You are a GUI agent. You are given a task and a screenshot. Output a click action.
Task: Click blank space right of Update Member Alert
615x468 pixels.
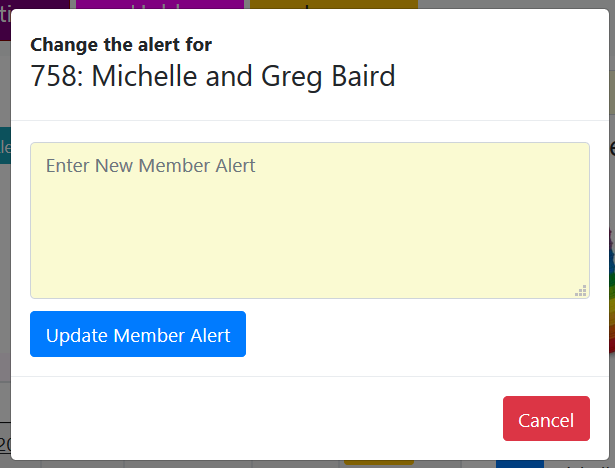pyautogui.click(x=420, y=335)
